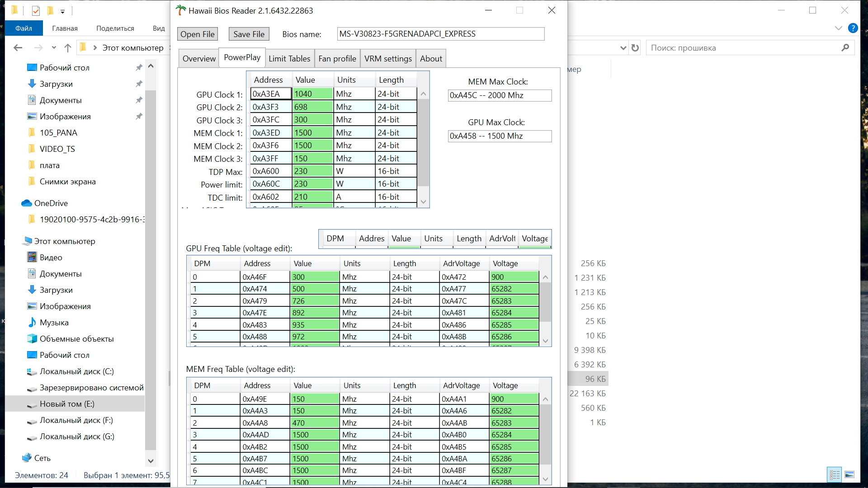Click the Music (Музыка) folder icon
The image size is (868, 488).
(x=32, y=323)
